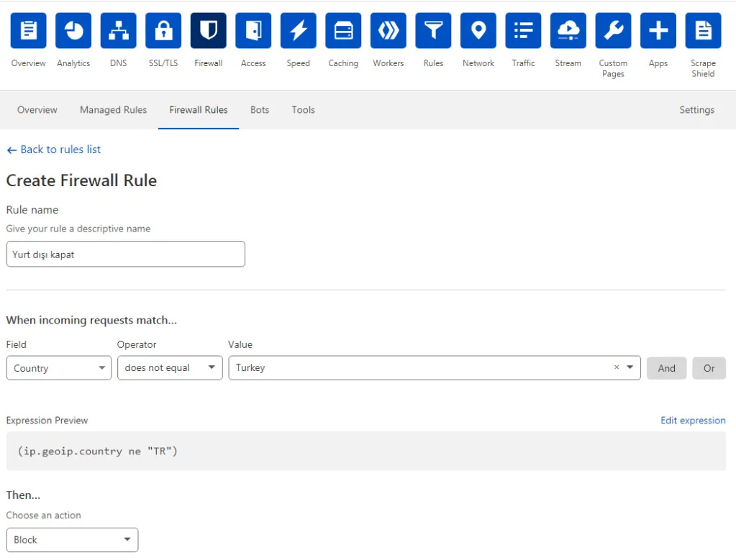Switch to the Overview firewall sub-tab

(37, 110)
